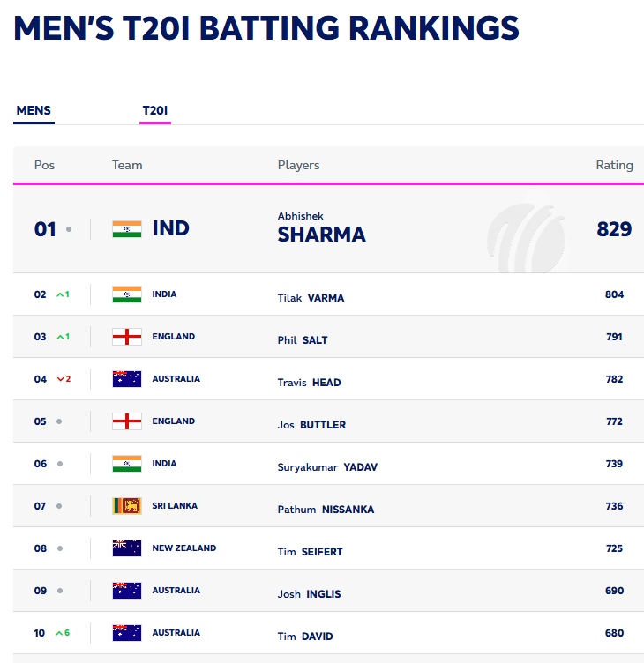644x663 pixels.
Task: Click the Players column header
Action: 298,165
